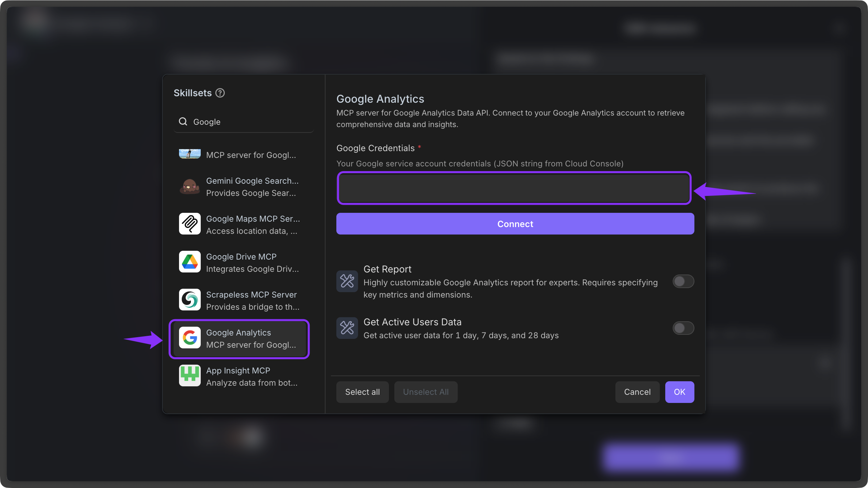The width and height of the screenshot is (868, 488).
Task: Open the Google Maps MCP Server icon
Action: pyautogui.click(x=190, y=224)
